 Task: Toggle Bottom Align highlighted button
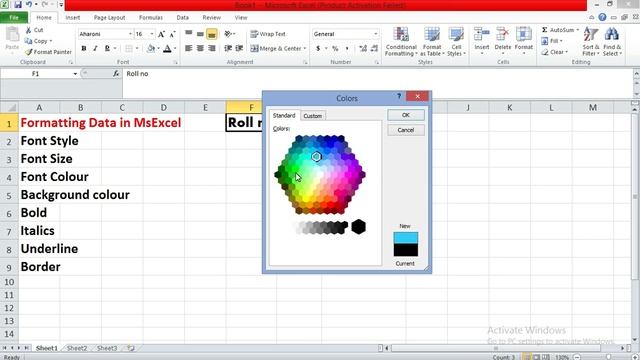pos(211,34)
